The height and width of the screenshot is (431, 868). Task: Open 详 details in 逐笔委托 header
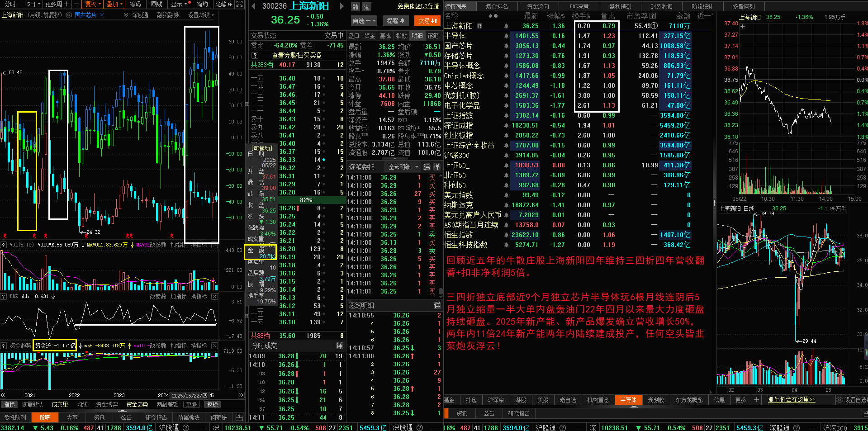click(x=436, y=167)
